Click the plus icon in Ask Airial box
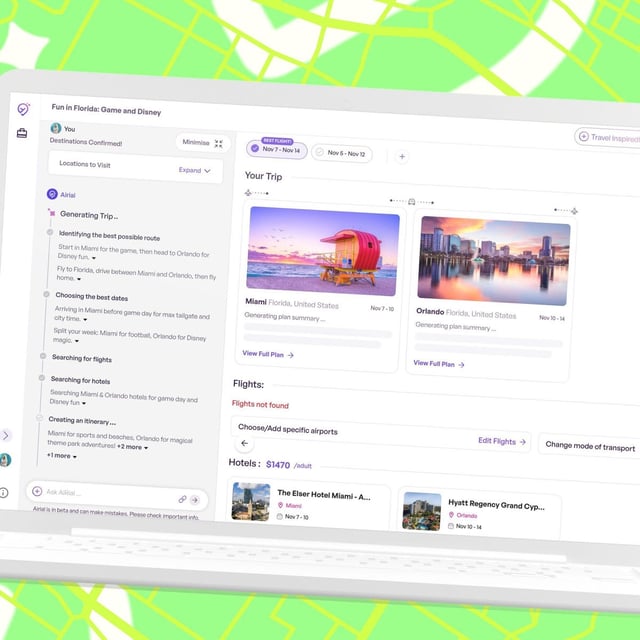 pos(37,491)
